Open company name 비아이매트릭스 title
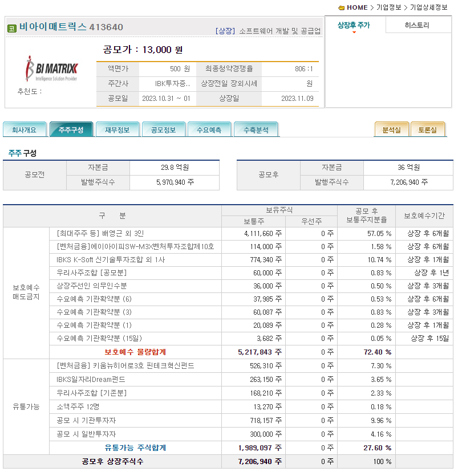Screen dimensions: 462x476 (53, 27)
